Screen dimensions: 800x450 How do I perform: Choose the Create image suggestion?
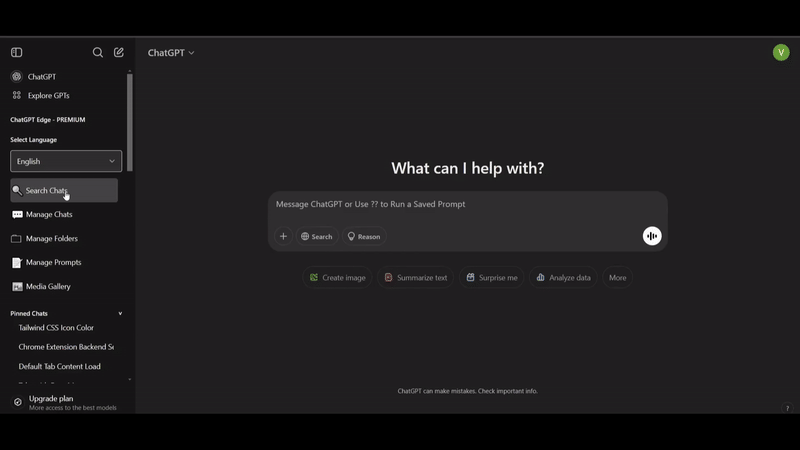337,278
